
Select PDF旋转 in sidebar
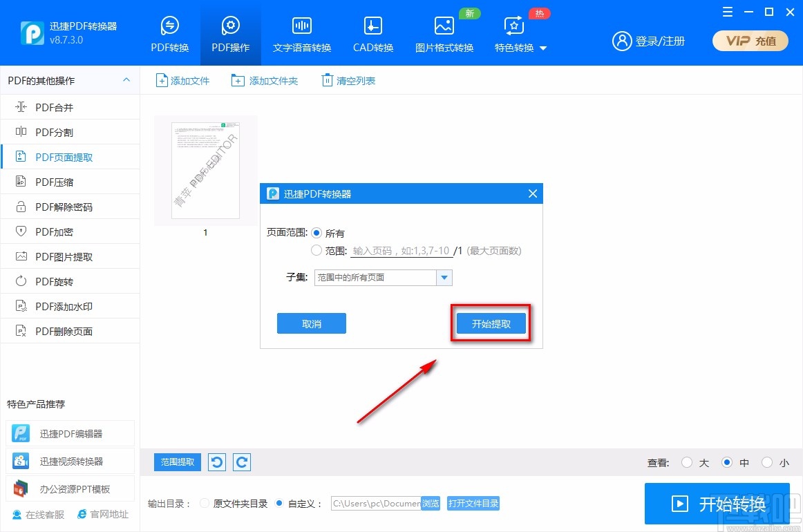click(x=70, y=281)
